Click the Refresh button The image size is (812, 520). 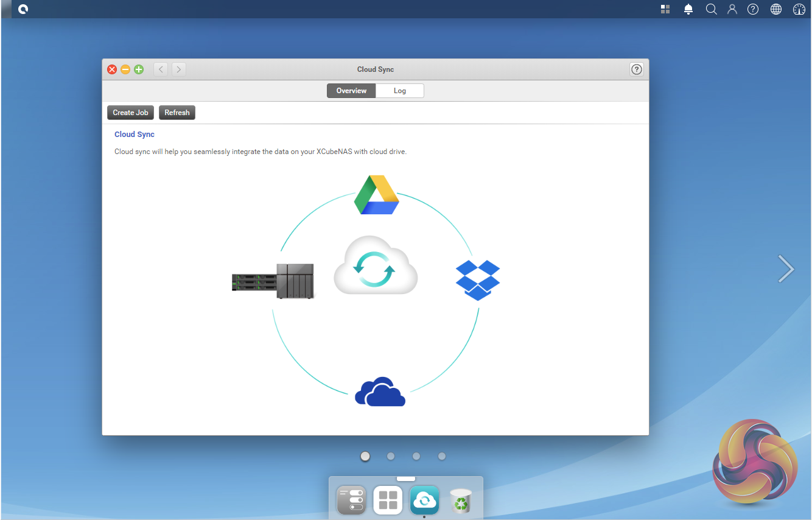177,113
